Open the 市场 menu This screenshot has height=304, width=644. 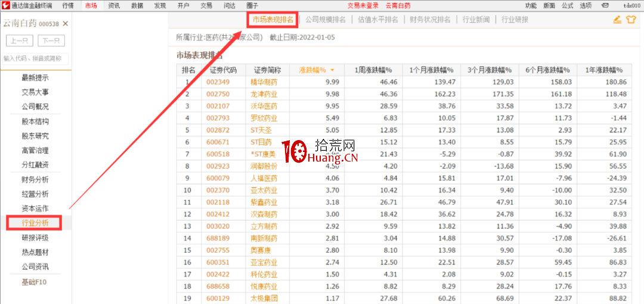click(91, 5)
